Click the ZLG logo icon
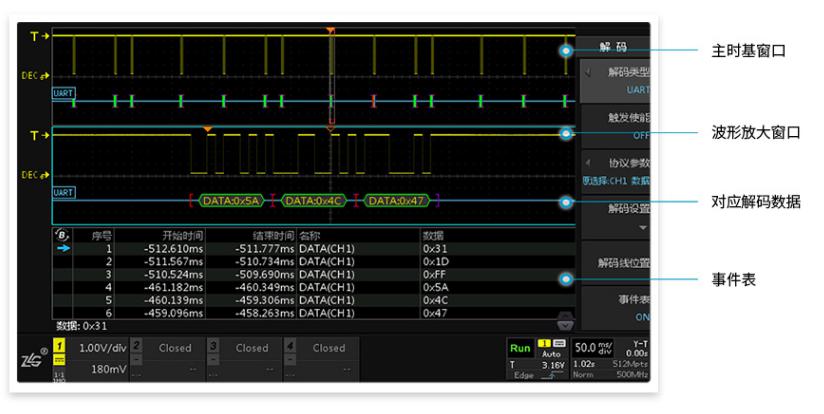Viewport: 824px width, 414px height. pyautogui.click(x=34, y=359)
